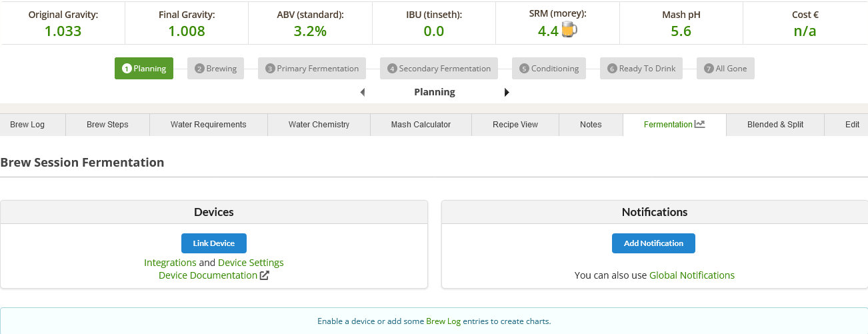
Task: Switch to the Water Chemistry tab
Action: pos(319,125)
